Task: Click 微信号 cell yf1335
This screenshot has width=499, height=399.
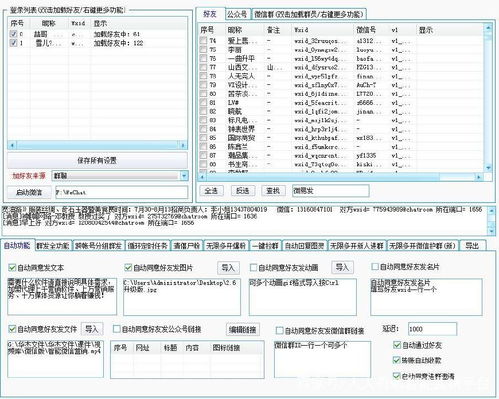Action: tap(366, 155)
